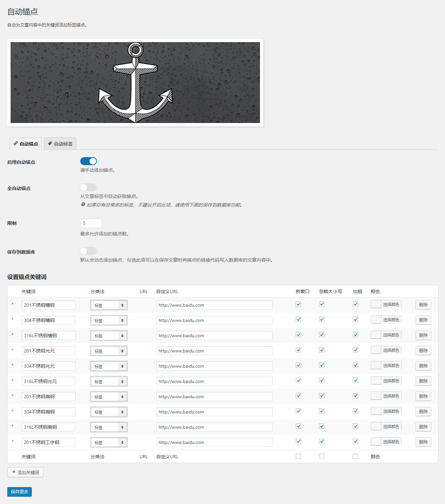Delete the 201不锈钢工字钢 keyword row

[x=423, y=442]
